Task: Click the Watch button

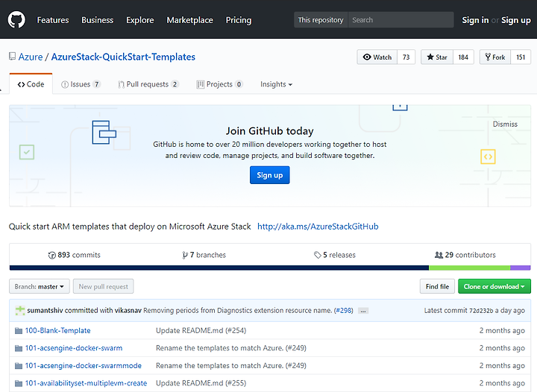Action: coord(377,57)
